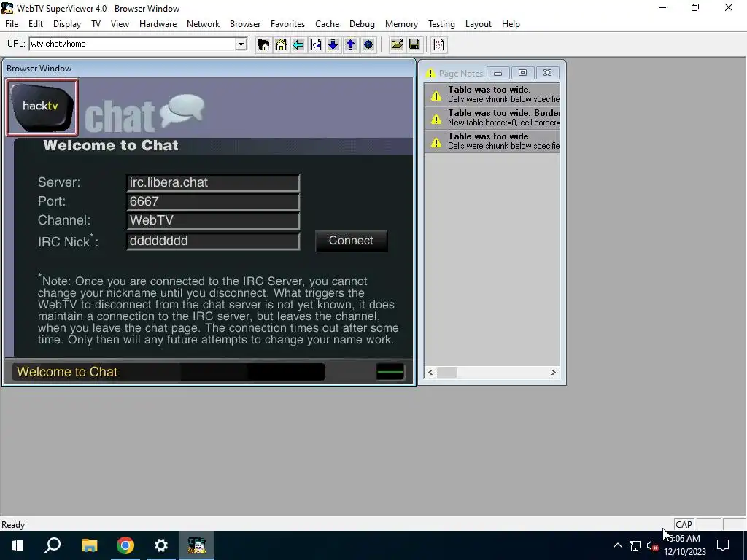Click the CAP status indicator

point(684,525)
